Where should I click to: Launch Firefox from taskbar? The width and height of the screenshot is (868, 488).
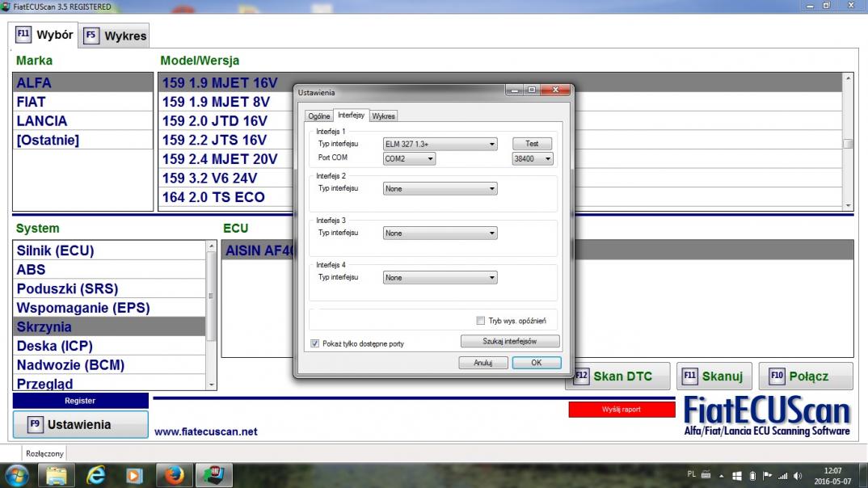point(175,475)
